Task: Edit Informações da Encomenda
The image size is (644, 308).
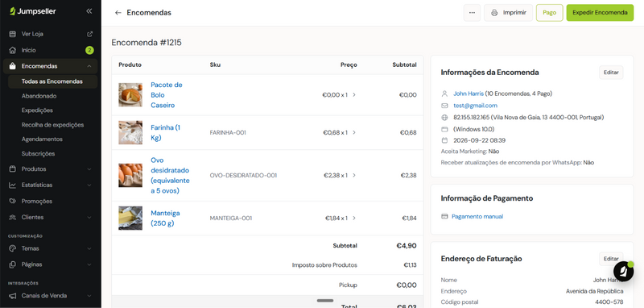Action: [611, 73]
